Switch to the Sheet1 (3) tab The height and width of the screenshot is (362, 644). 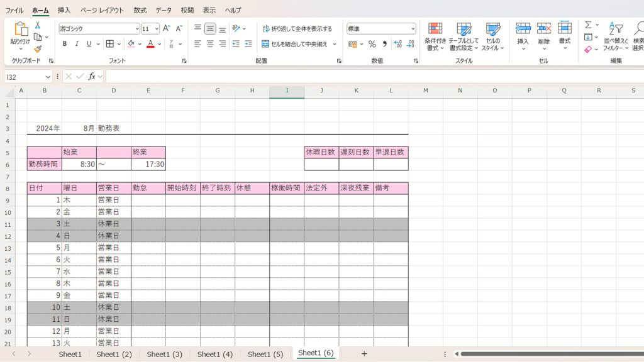pyautogui.click(x=164, y=354)
